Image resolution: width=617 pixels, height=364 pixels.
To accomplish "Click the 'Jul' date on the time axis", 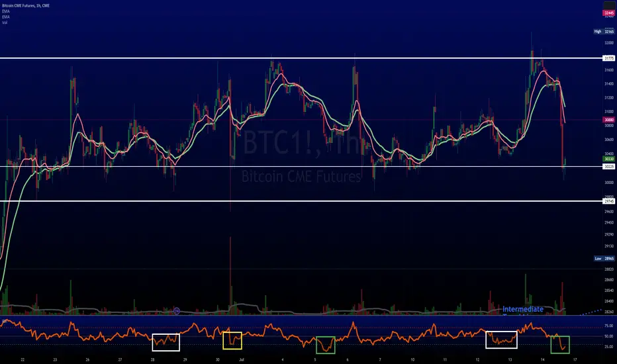I will (242, 359).
